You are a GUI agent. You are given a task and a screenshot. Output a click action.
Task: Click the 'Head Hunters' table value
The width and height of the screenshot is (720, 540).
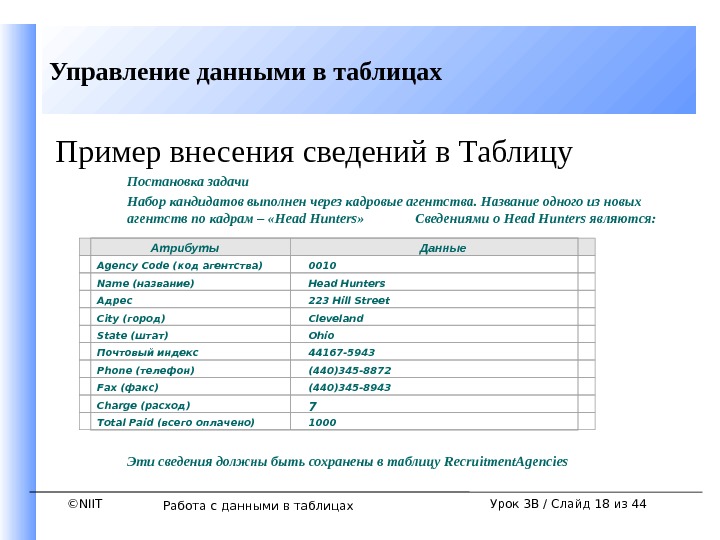(347, 283)
